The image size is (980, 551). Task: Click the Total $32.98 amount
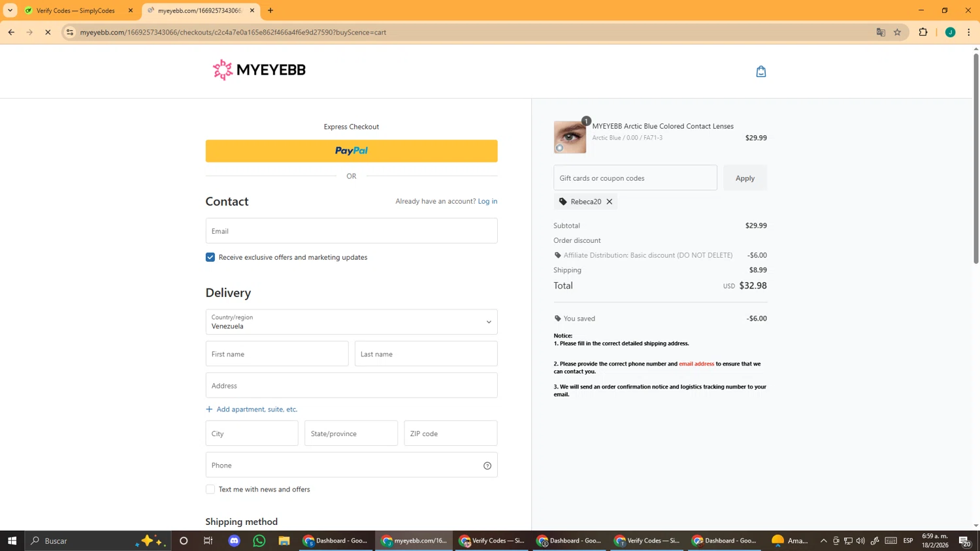tap(753, 285)
